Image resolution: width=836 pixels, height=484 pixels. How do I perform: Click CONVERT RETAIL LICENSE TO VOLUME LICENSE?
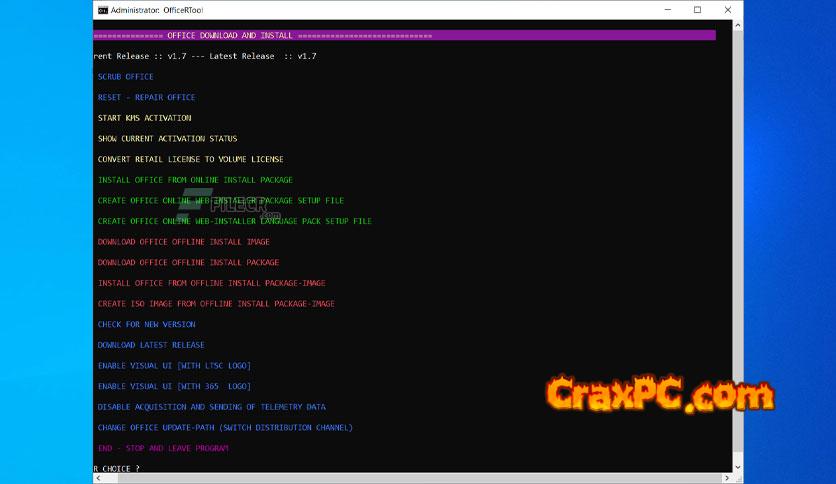[x=190, y=160]
